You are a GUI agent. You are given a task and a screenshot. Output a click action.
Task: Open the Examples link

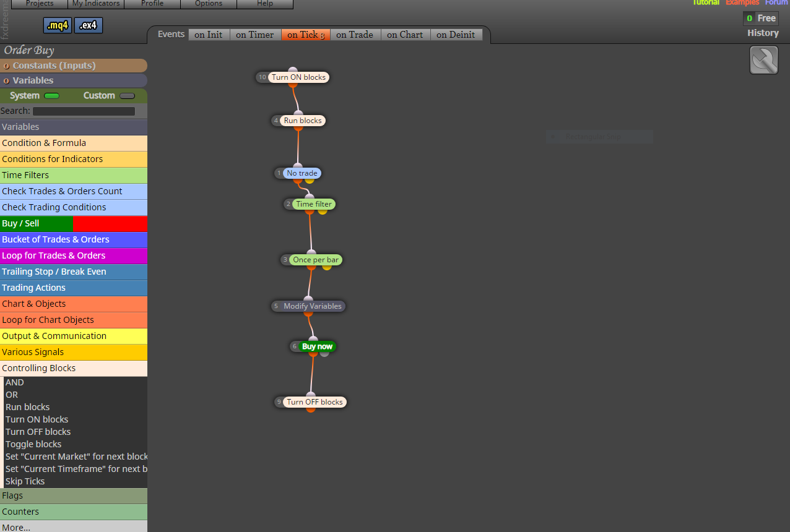(x=742, y=2)
